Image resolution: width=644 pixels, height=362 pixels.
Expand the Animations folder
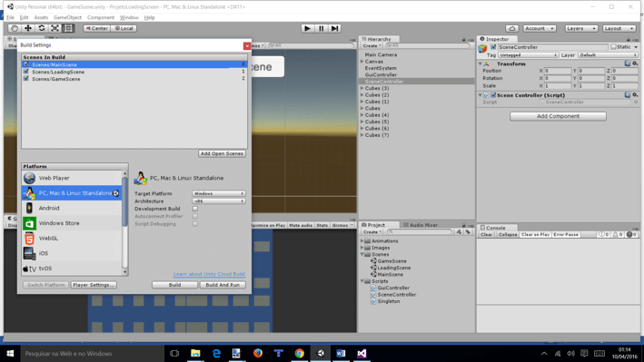coord(362,241)
